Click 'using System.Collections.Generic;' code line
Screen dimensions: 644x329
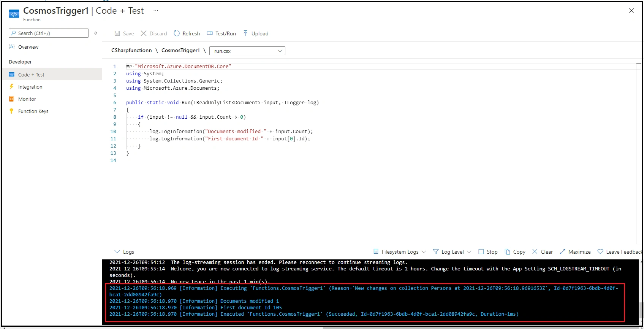pos(174,81)
